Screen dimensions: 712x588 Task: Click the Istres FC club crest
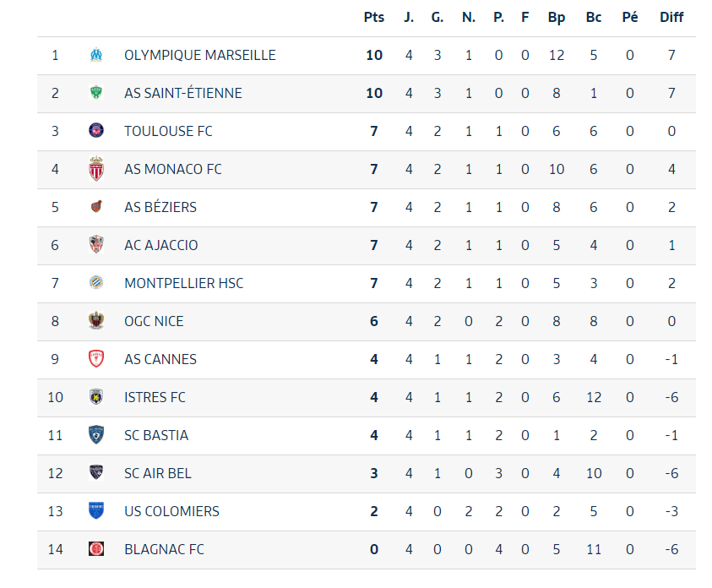click(96, 397)
